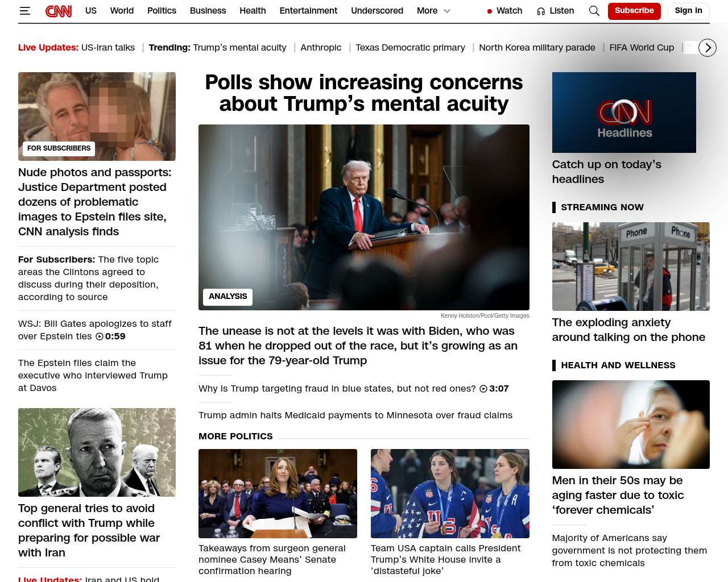The width and height of the screenshot is (728, 582).
Task: Click the CNN logo
Action: coord(59,11)
